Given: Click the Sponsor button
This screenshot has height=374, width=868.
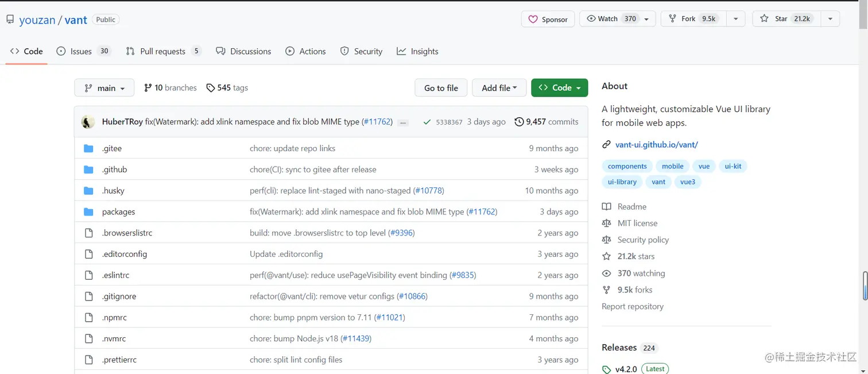Looking at the screenshot, I should [548, 19].
